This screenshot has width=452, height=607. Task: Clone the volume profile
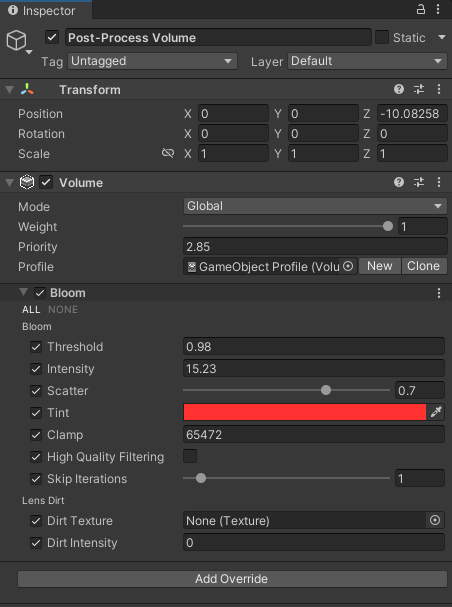tap(424, 266)
